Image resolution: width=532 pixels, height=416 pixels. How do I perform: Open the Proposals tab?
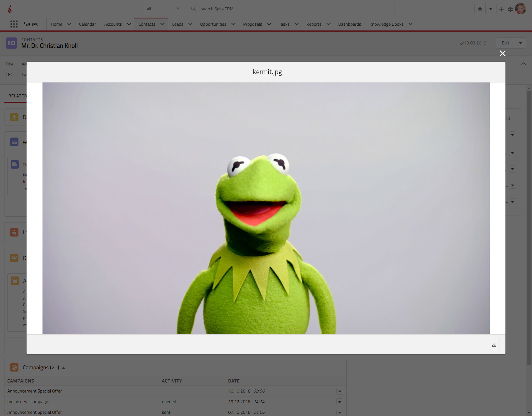(x=252, y=24)
